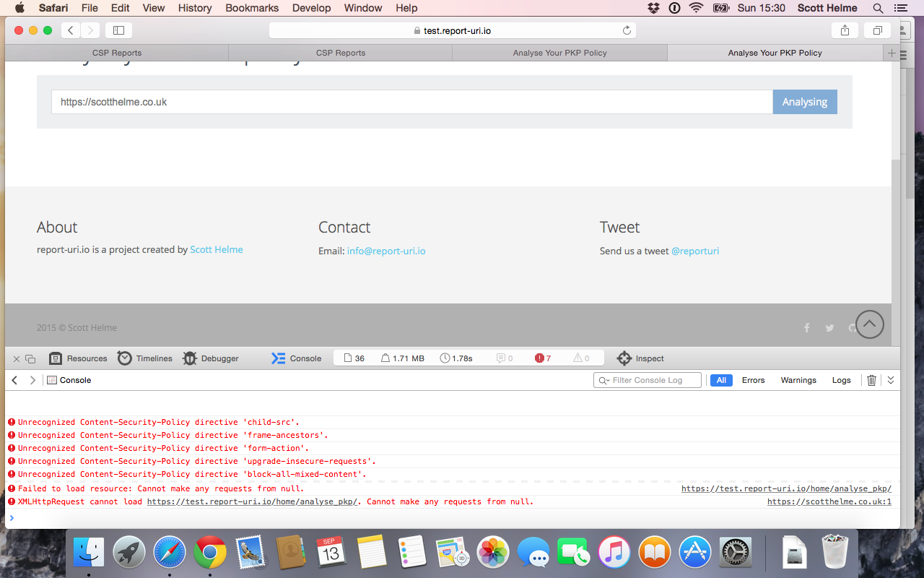Open the Debugger panel

tap(210, 358)
